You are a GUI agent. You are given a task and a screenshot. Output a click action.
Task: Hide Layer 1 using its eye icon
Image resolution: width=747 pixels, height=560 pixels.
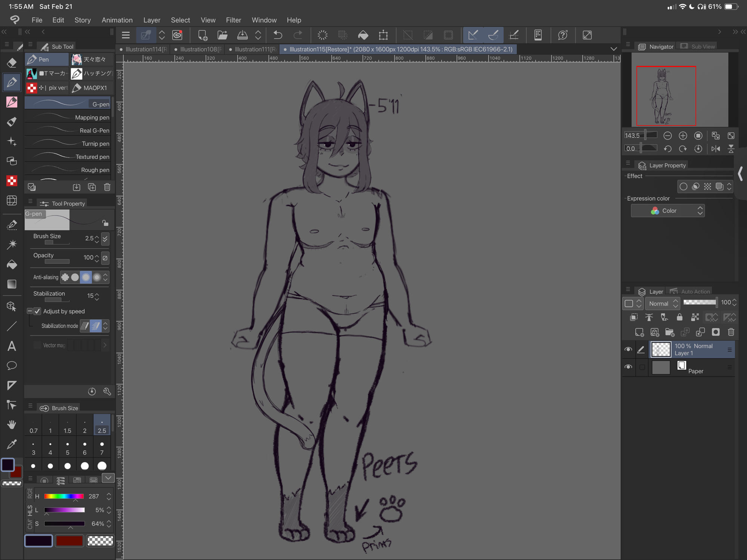pyautogui.click(x=628, y=349)
